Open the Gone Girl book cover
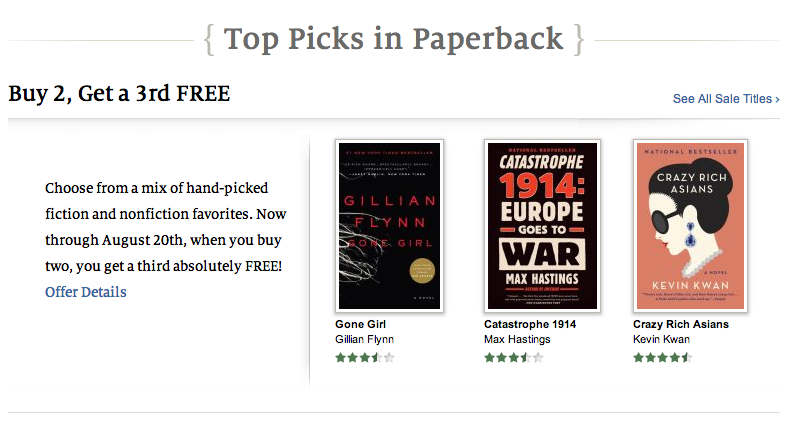 click(390, 226)
